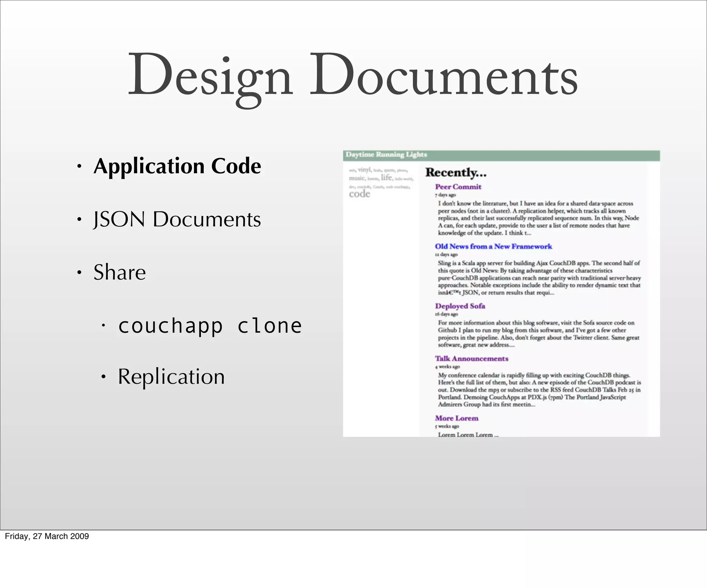Click the '12 days ago' timestamp
Viewport: 707px width, 588px height.
coord(446,255)
